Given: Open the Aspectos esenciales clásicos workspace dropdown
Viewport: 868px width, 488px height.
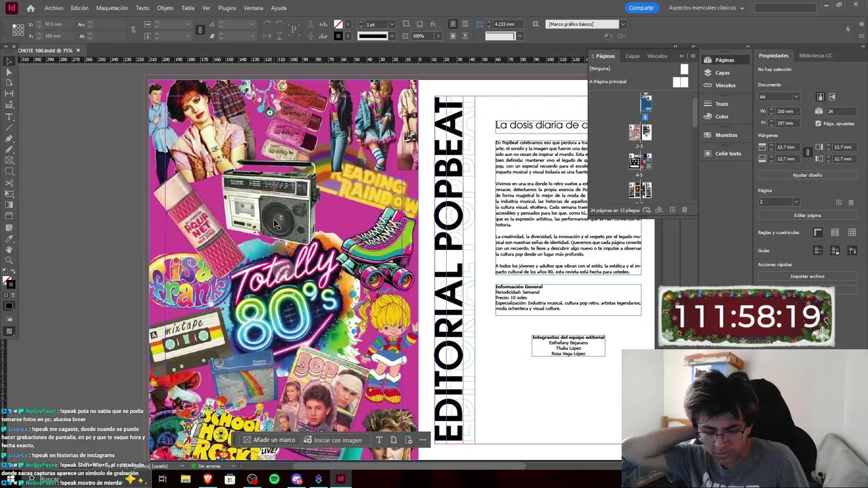Looking at the screenshot, I should pos(706,8).
